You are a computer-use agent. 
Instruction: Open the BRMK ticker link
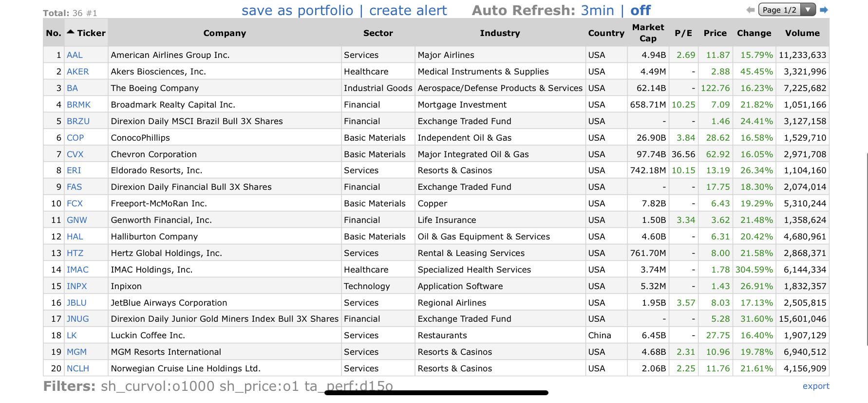tap(79, 105)
